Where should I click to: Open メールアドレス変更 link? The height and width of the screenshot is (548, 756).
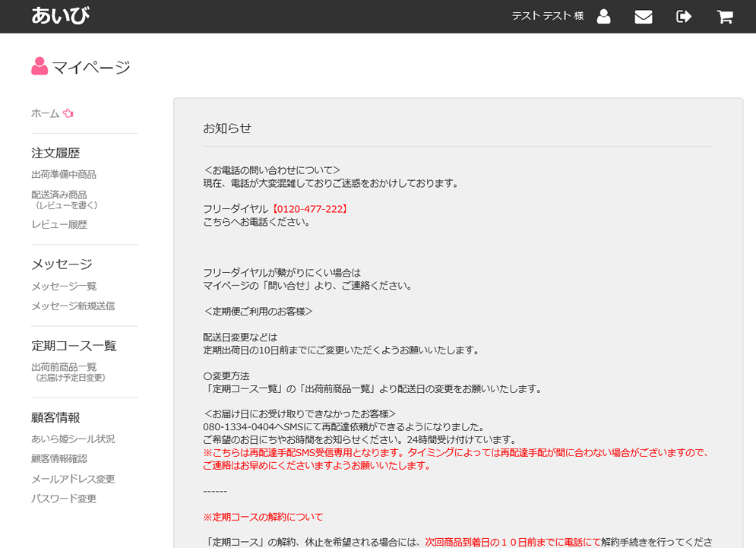coord(73,479)
